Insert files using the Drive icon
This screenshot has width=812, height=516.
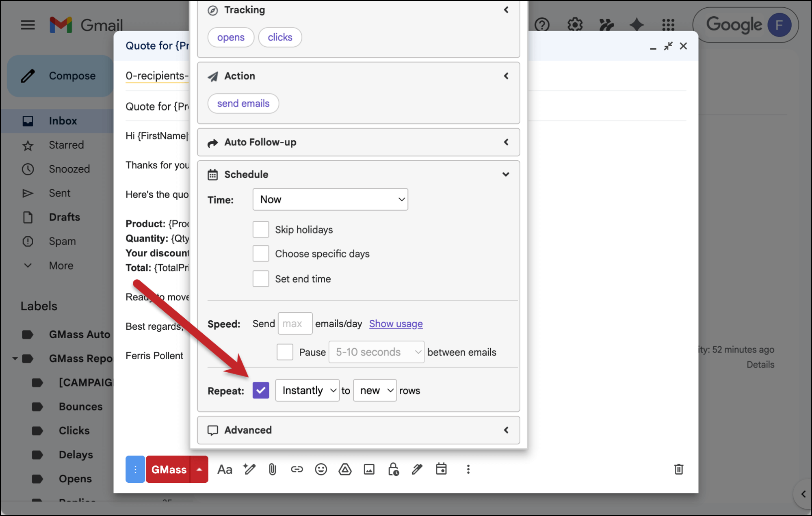pos(345,470)
